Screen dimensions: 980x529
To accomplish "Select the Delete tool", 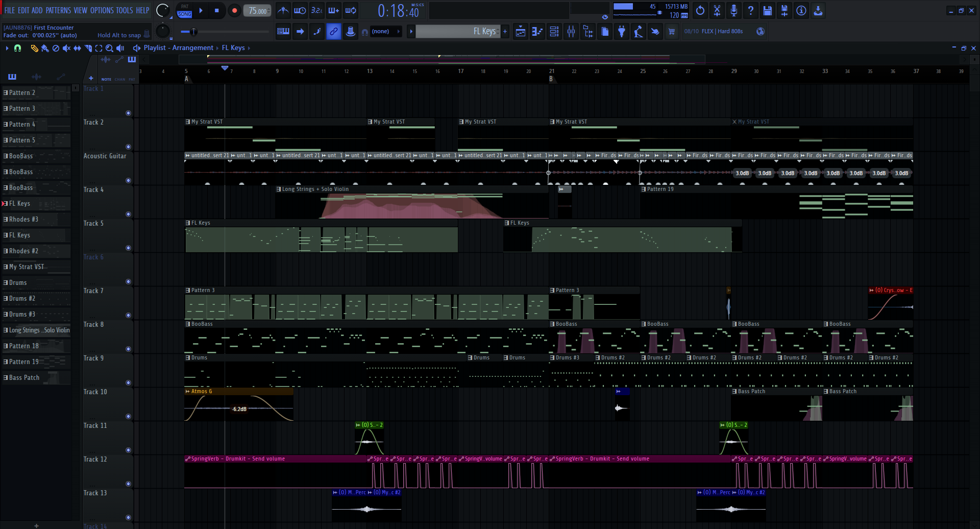I will click(56, 48).
